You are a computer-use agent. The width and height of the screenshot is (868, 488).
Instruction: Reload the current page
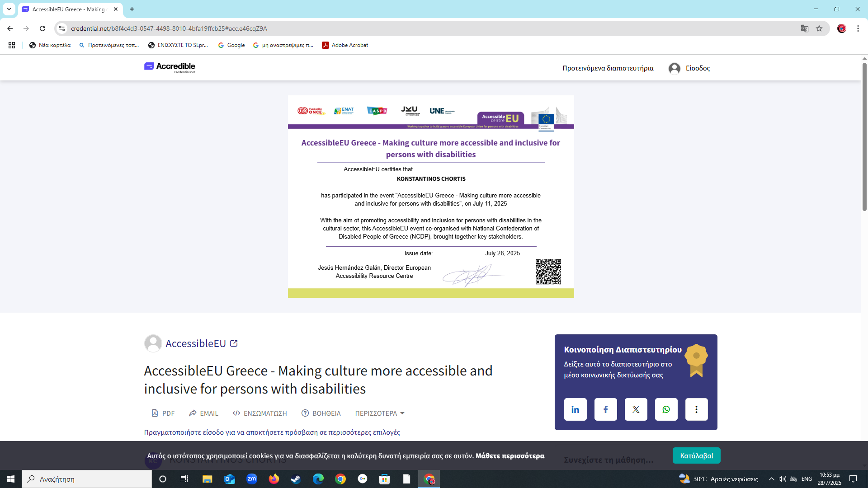pyautogui.click(x=42, y=28)
